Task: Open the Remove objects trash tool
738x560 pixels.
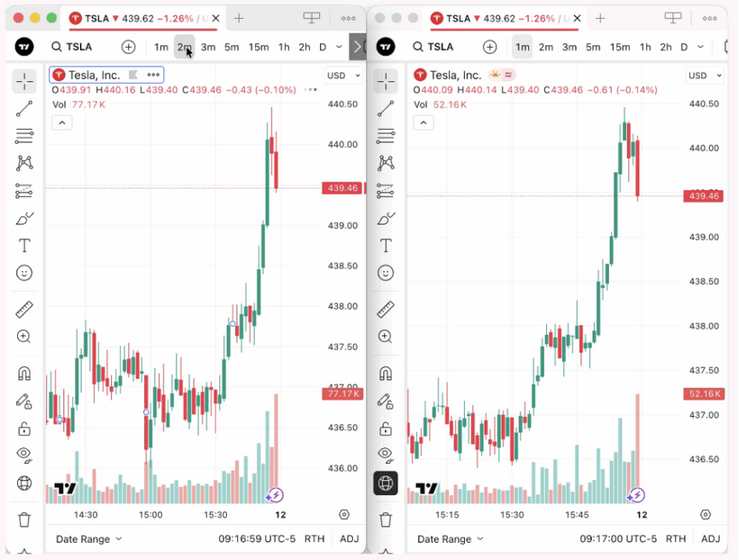Action: 23,519
